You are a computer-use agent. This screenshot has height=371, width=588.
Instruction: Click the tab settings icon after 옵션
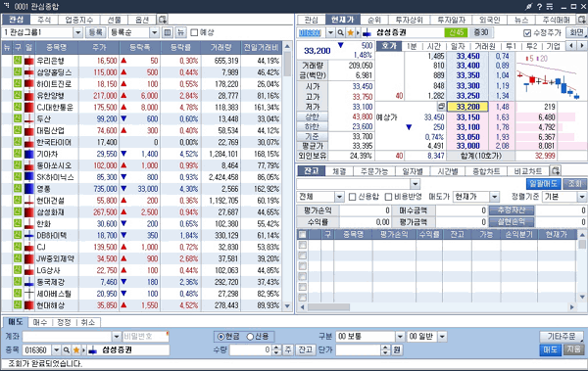click(163, 20)
